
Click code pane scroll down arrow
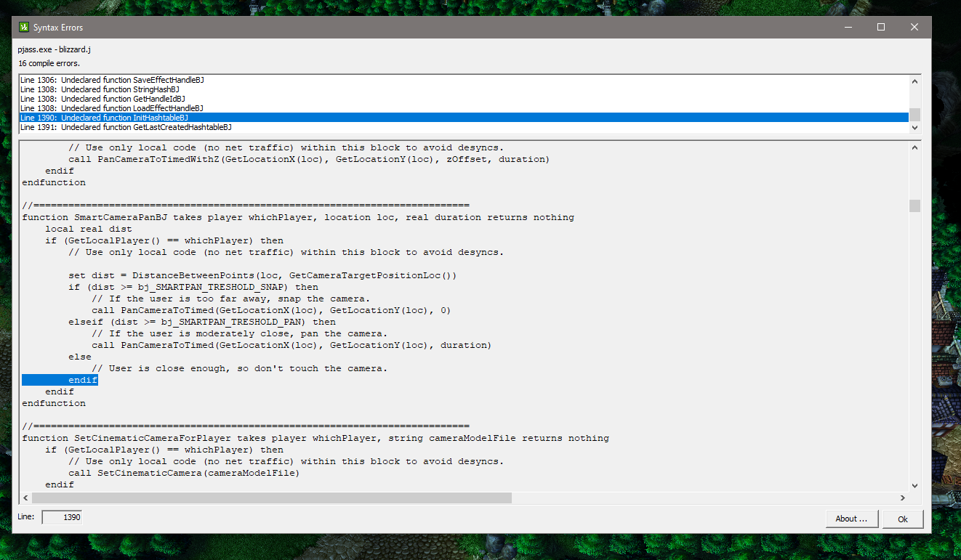point(914,486)
